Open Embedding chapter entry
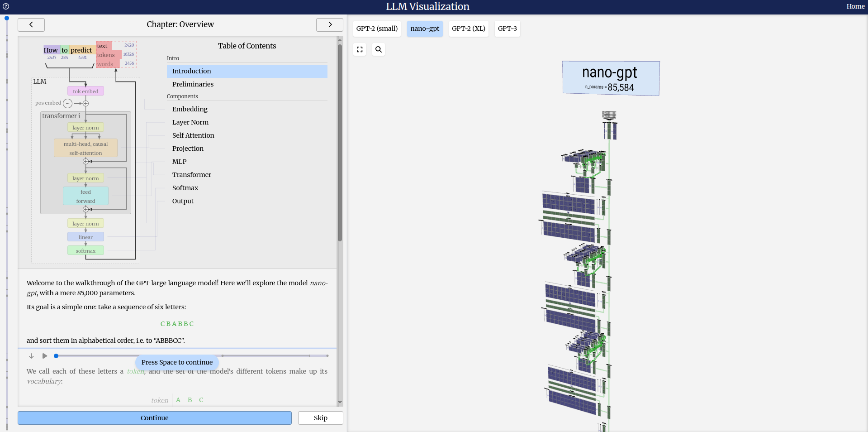The height and width of the screenshot is (432, 868). click(x=247, y=109)
